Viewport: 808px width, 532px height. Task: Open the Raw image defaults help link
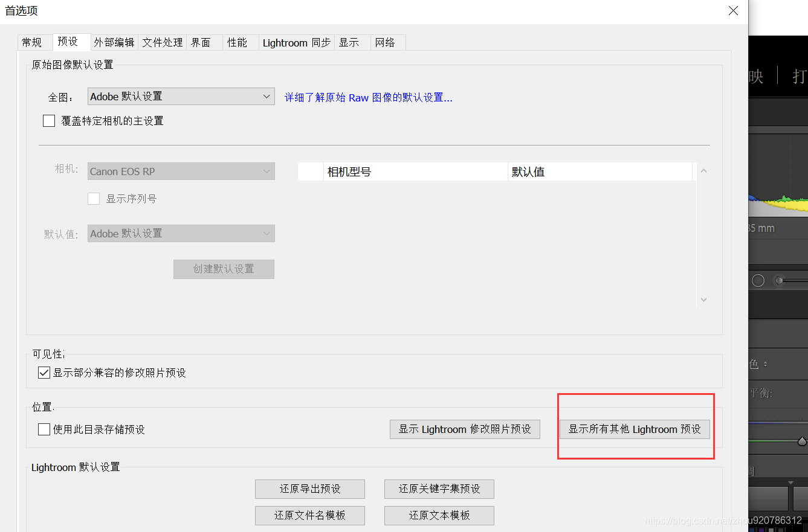click(368, 97)
